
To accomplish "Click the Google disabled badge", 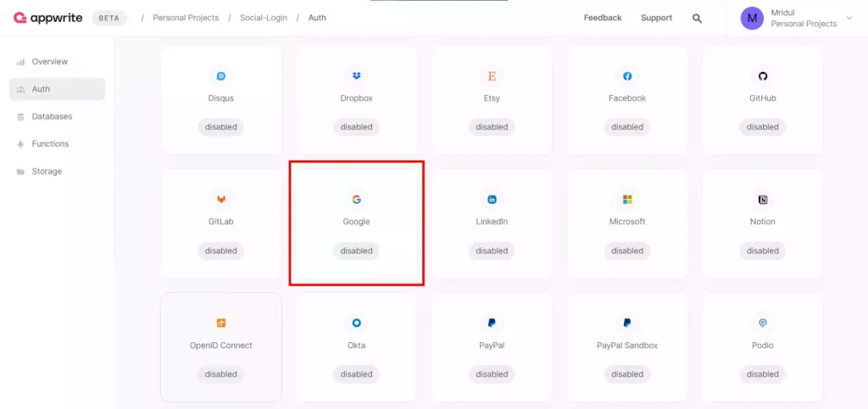I will [357, 251].
